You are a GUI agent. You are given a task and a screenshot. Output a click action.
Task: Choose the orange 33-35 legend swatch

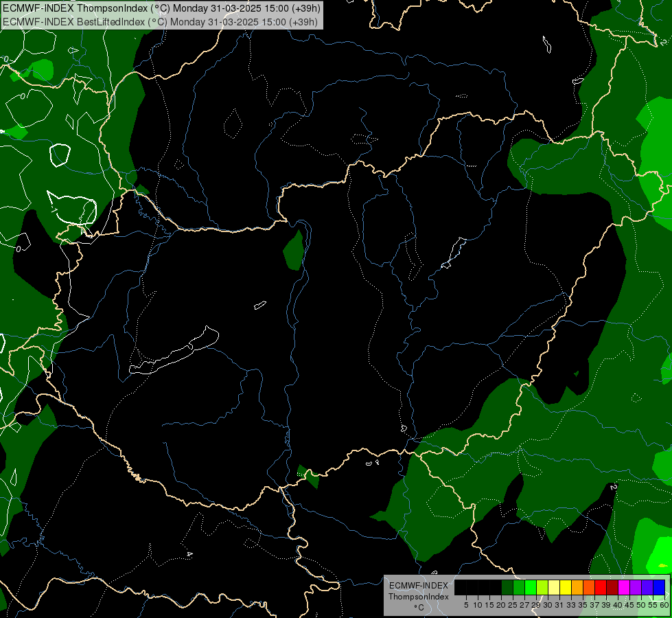[x=577, y=587]
